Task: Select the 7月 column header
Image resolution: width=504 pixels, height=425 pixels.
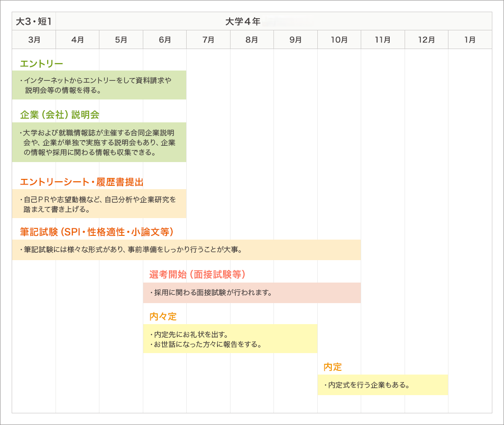Action: (208, 39)
